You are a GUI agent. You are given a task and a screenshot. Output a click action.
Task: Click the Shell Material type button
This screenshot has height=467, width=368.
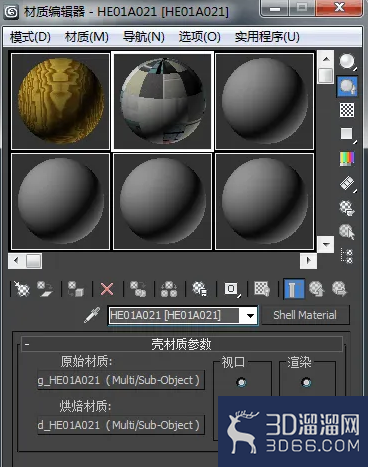pos(305,315)
